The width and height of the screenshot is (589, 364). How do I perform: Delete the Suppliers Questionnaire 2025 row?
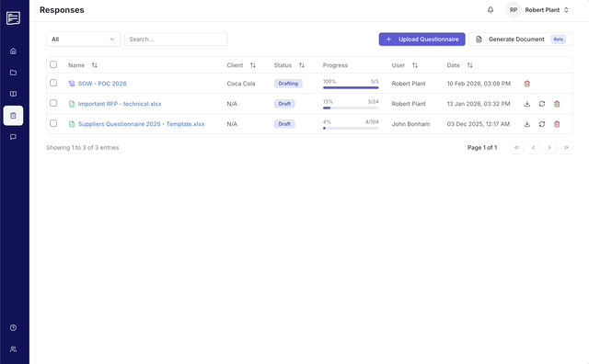point(557,124)
